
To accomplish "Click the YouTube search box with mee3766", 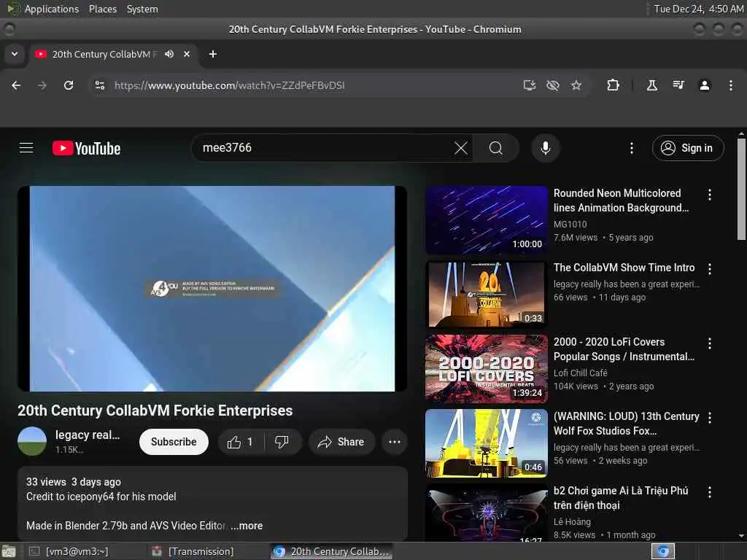I will (324, 148).
